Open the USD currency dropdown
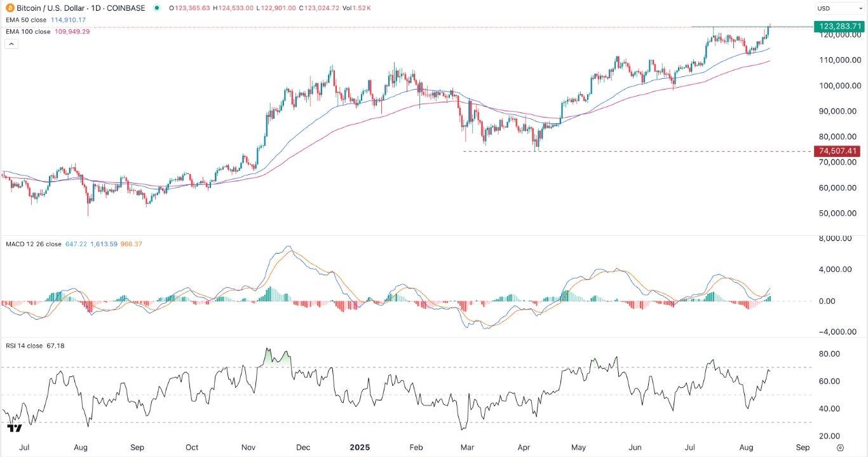The height and width of the screenshot is (457, 868). tap(839, 8)
